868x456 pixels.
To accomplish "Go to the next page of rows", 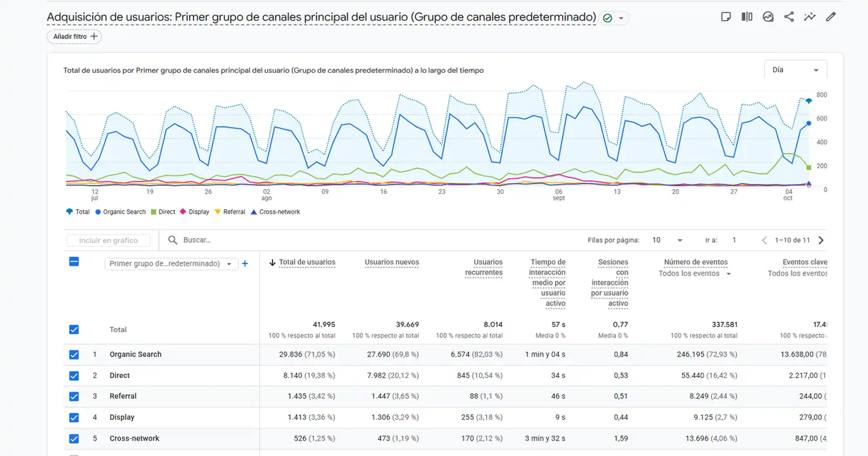I will pyautogui.click(x=821, y=240).
